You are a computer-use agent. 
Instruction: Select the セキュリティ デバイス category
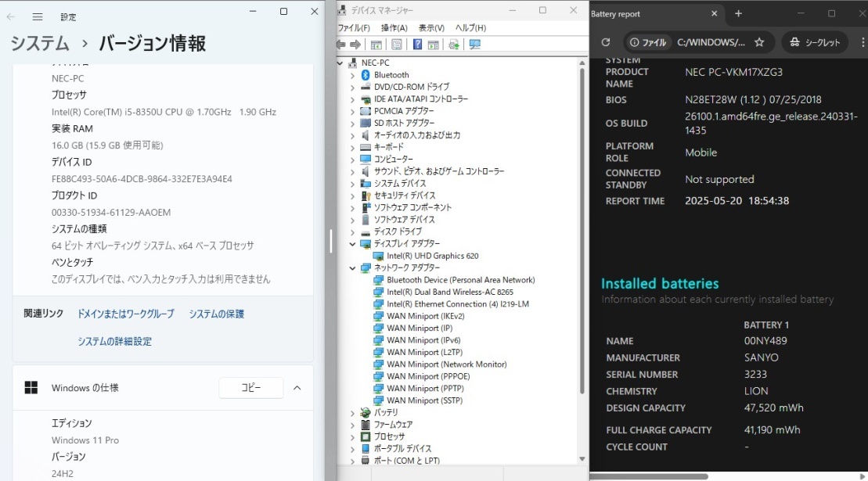[x=405, y=196]
